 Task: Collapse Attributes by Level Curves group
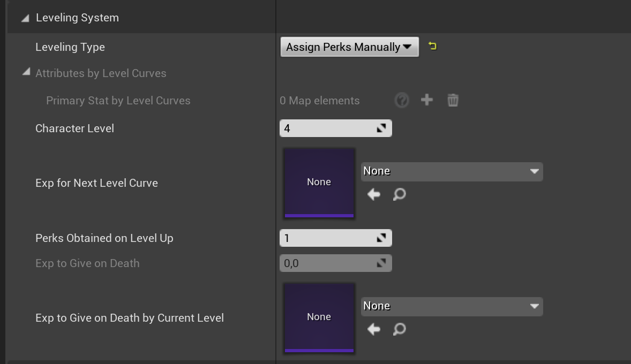[26, 72]
